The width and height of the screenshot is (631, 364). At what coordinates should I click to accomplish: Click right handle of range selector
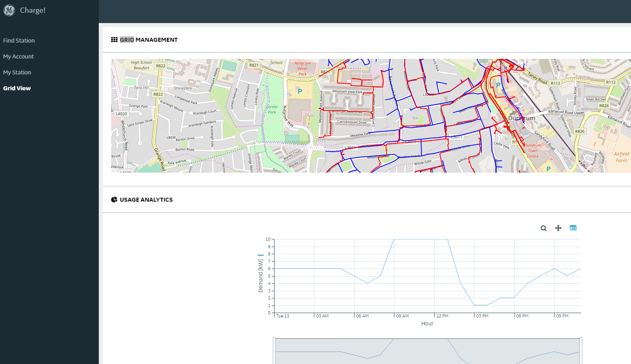[581, 350]
